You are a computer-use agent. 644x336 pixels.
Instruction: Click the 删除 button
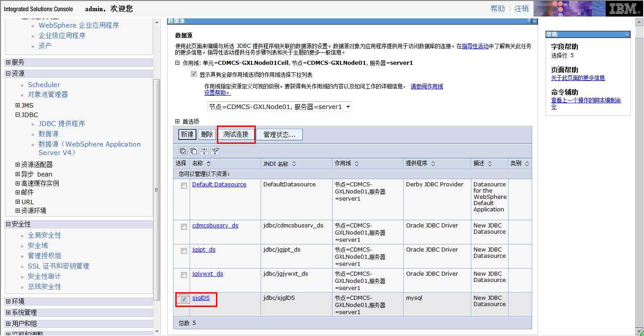pos(207,134)
